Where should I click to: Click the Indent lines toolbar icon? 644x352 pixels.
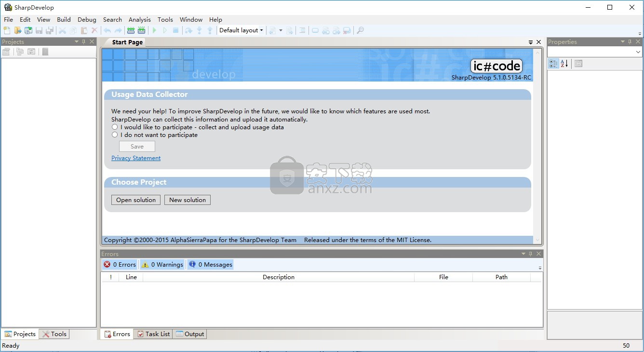point(302,30)
